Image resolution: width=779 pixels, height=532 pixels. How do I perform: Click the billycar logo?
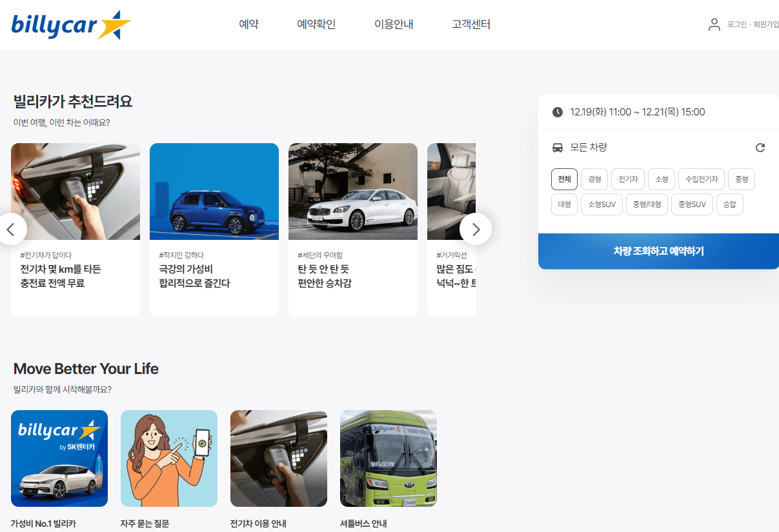tap(70, 25)
